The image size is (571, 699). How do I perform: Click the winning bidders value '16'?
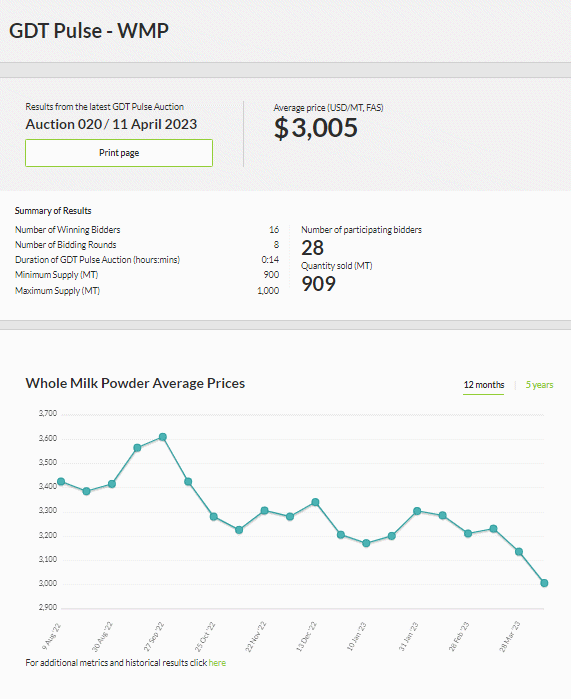click(x=274, y=230)
